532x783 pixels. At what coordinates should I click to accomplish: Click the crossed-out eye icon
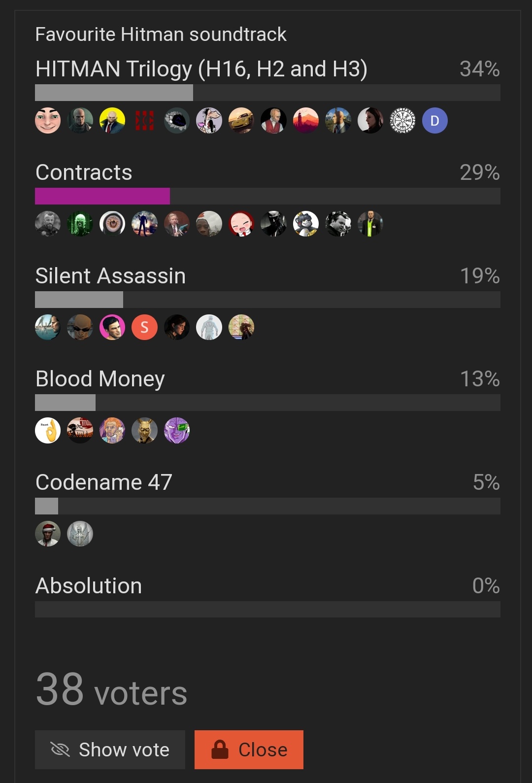(60, 749)
